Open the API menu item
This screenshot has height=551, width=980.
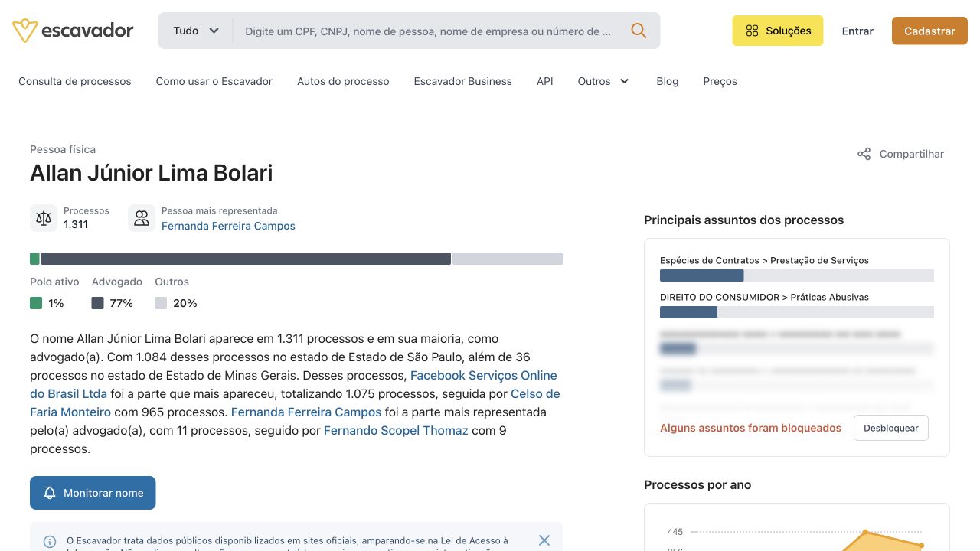tap(545, 81)
